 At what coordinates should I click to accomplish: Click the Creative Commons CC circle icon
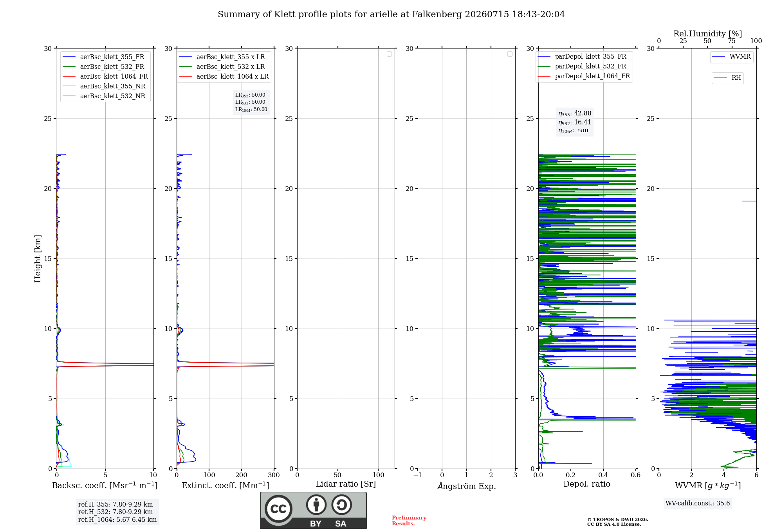click(278, 509)
